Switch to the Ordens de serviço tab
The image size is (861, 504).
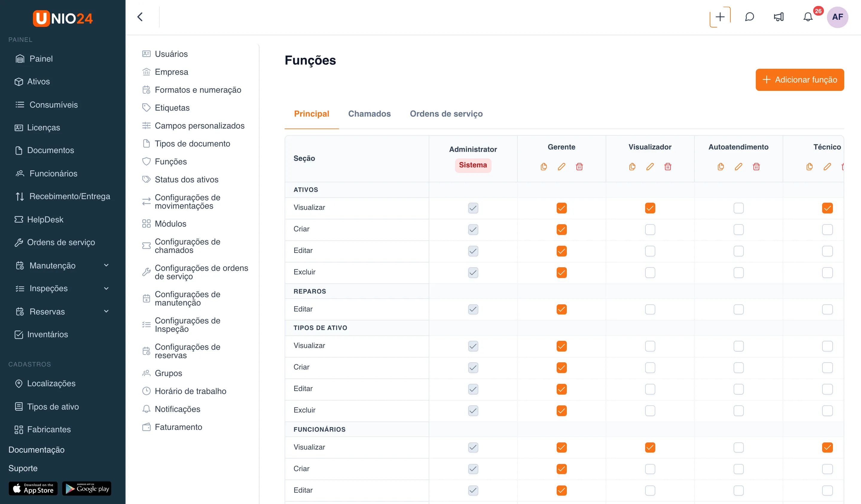pyautogui.click(x=446, y=114)
